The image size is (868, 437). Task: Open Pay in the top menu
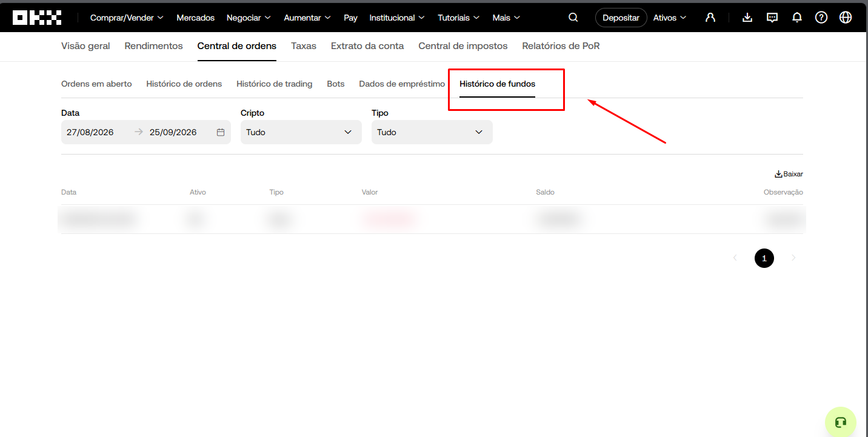tap(350, 18)
